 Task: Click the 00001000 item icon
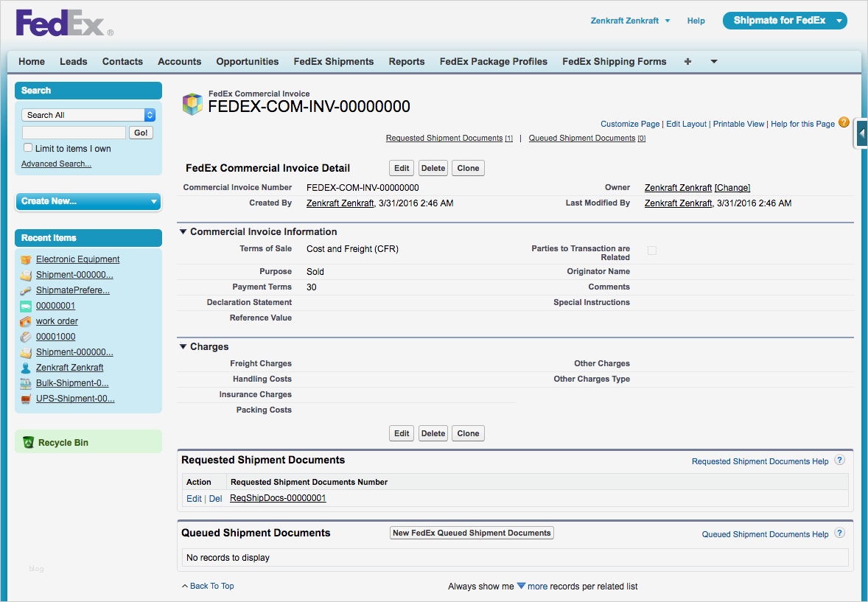[x=26, y=337]
